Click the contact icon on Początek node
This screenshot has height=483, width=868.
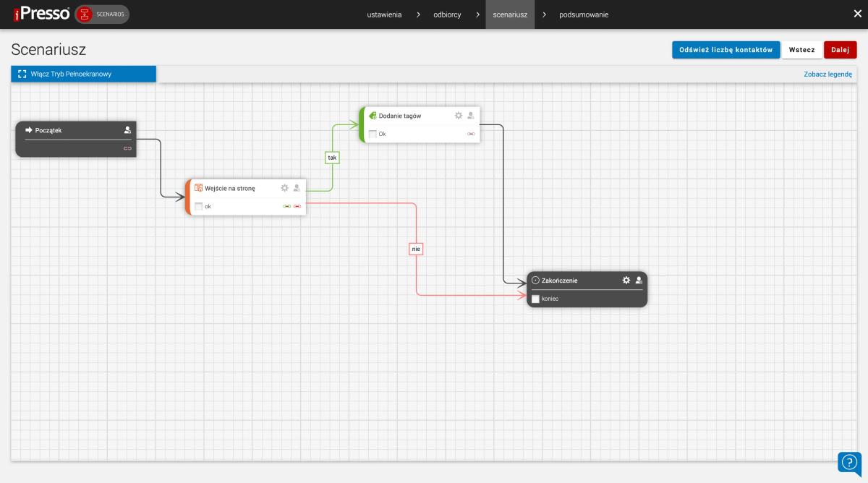(x=128, y=130)
